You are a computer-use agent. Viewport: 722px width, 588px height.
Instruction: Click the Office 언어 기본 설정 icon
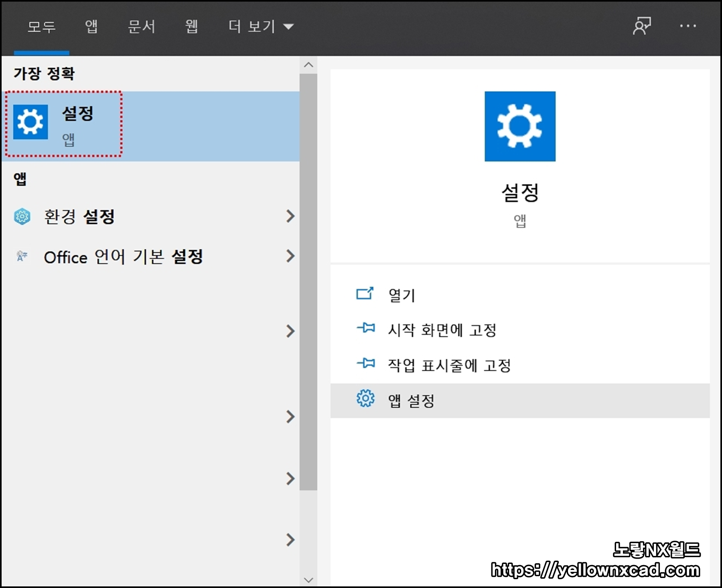(22, 257)
